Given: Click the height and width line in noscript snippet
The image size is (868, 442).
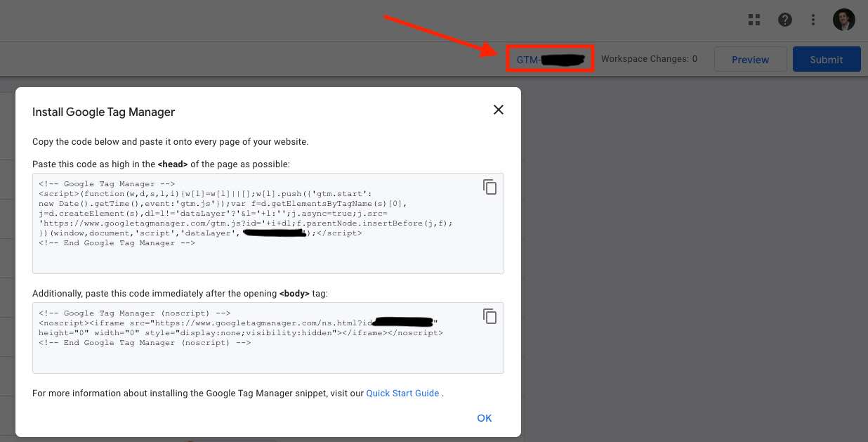Looking at the screenshot, I should 239,333.
